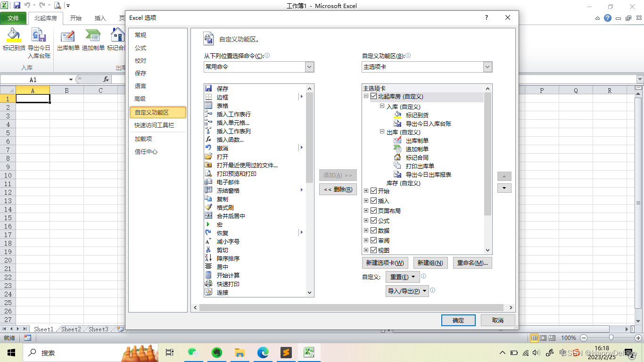Screen dimensions: 644x362
Task: Uncheck the 公式 tab checkbox
Action: click(374, 221)
